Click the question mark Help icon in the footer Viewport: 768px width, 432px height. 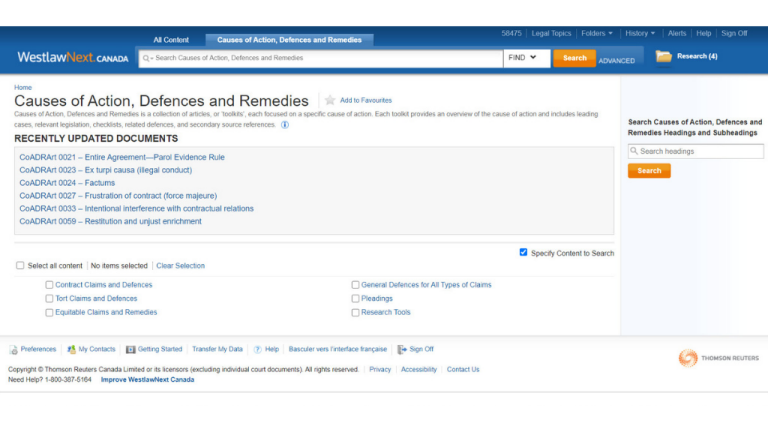click(x=258, y=349)
